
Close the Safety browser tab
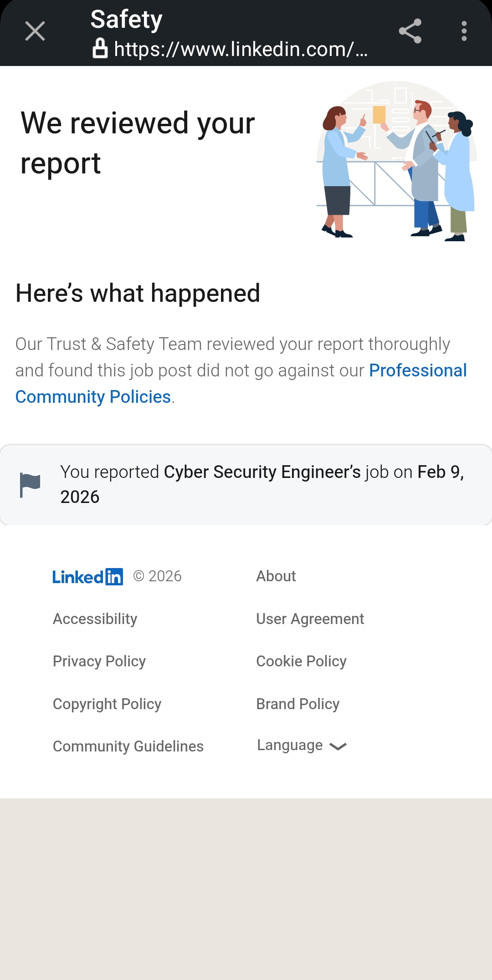pos(35,31)
